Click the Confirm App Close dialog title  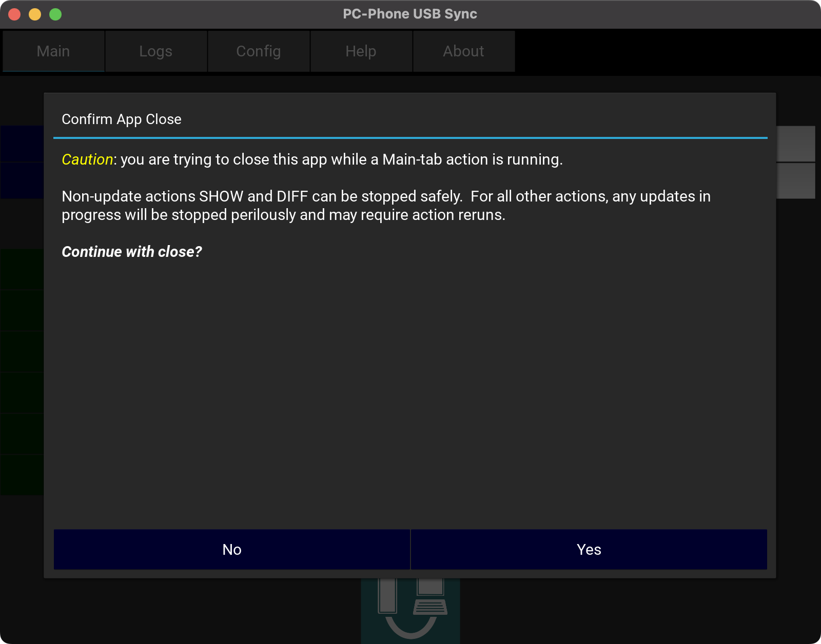tap(122, 119)
